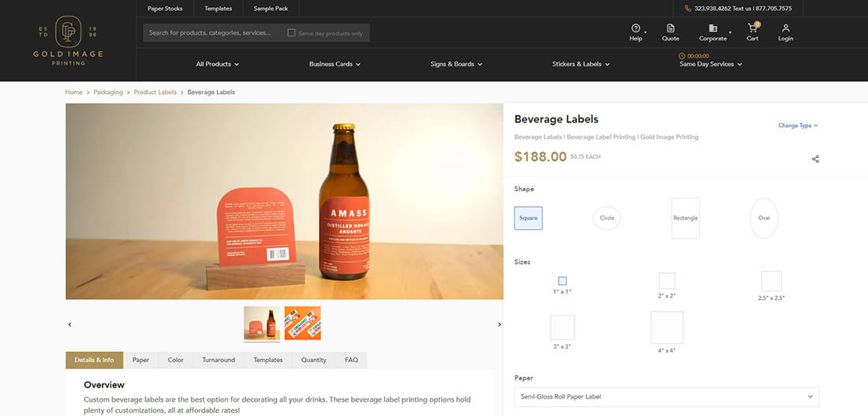The width and height of the screenshot is (868, 416).
Task: Select the beer bottle thumbnail image
Action: coord(262,323)
